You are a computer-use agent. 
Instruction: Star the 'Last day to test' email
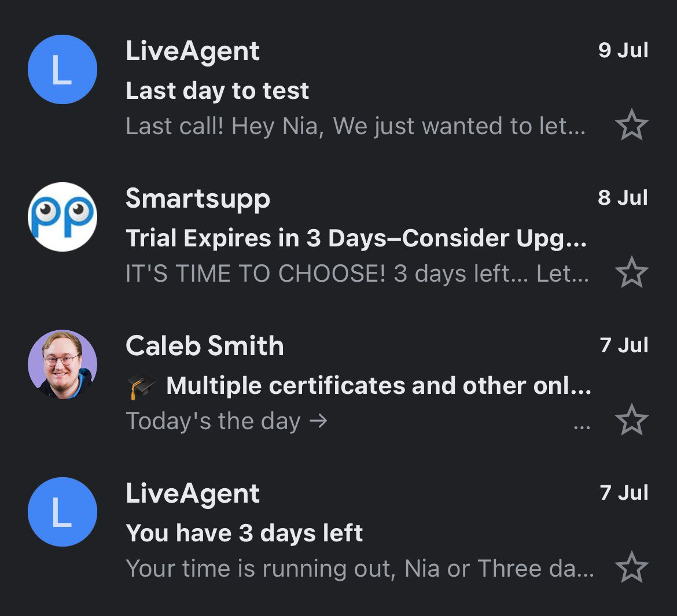point(631,126)
